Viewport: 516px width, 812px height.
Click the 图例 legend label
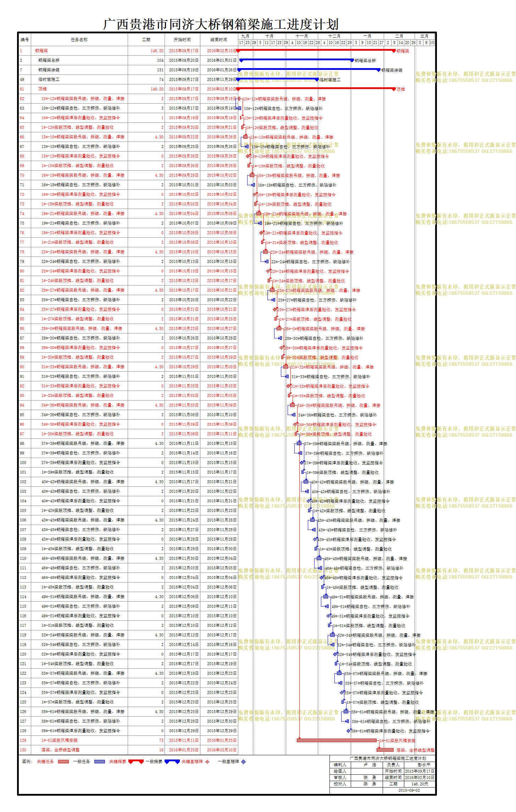pyautogui.click(x=27, y=762)
